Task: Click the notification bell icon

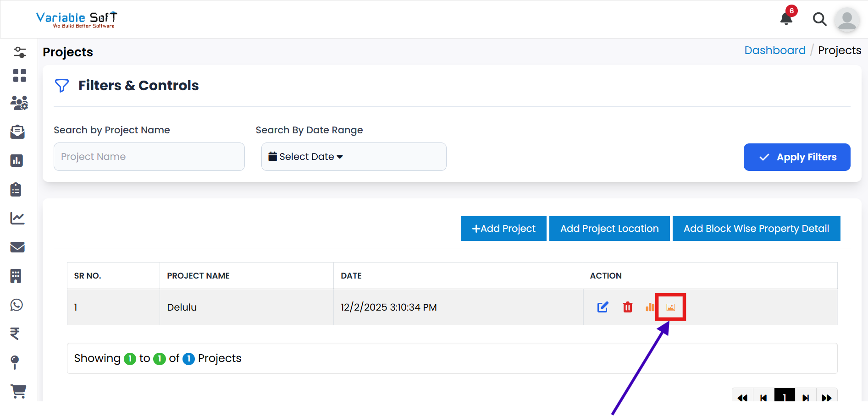Action: click(x=786, y=19)
